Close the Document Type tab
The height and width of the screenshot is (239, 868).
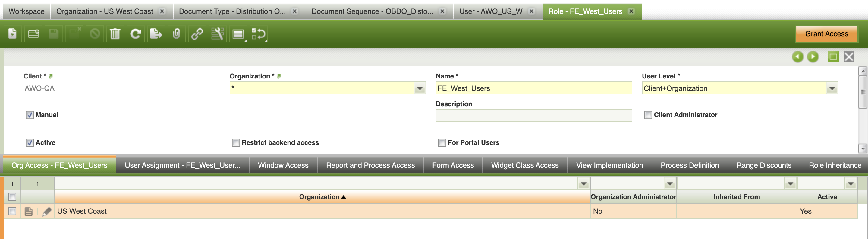click(x=295, y=11)
